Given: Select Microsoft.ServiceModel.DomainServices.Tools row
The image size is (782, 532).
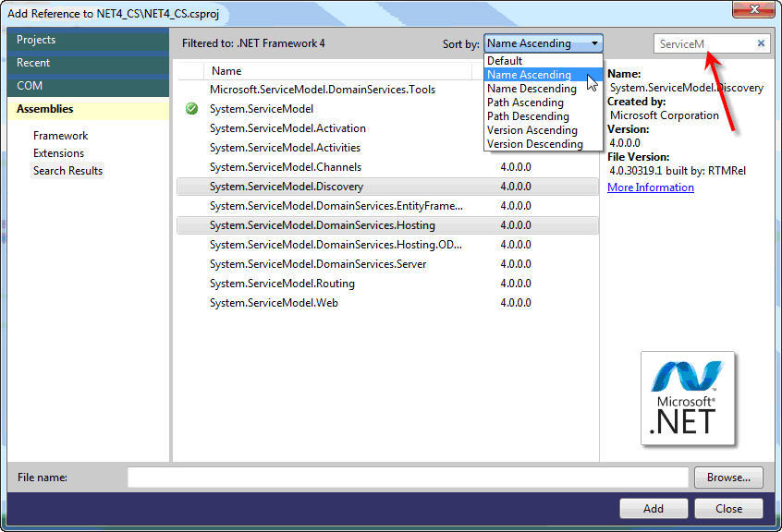Looking at the screenshot, I should pyautogui.click(x=387, y=90).
